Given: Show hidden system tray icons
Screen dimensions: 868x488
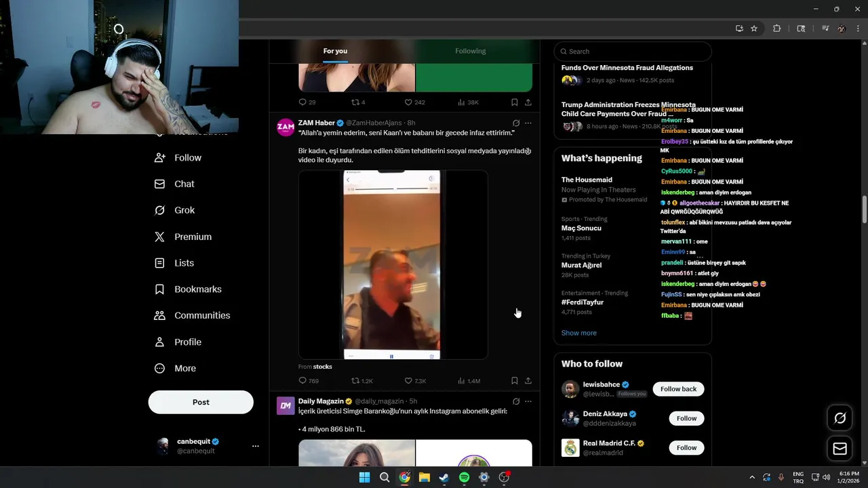Looking at the screenshot, I should [752, 477].
